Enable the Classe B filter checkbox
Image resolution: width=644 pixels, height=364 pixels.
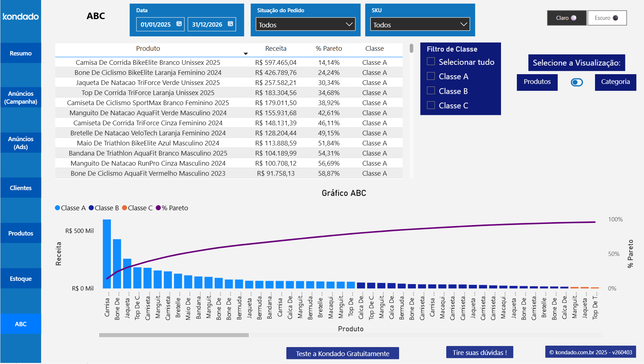(431, 90)
